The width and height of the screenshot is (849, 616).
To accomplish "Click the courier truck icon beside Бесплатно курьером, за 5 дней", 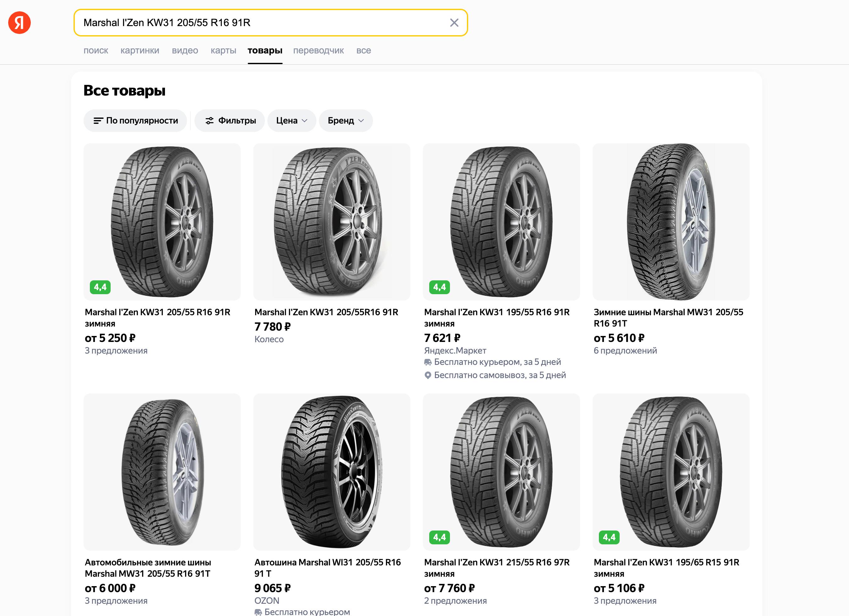I will click(x=428, y=362).
